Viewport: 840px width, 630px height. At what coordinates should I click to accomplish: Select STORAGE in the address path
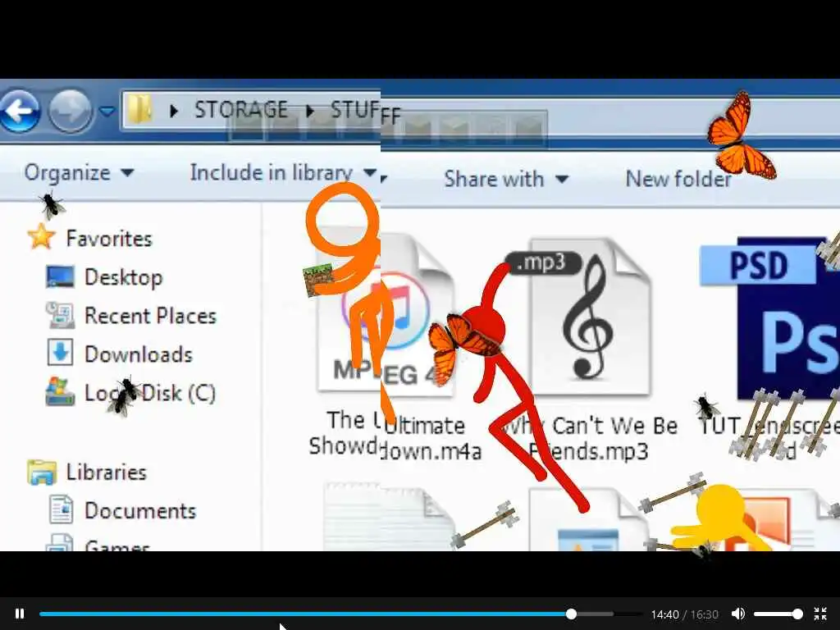[241, 110]
